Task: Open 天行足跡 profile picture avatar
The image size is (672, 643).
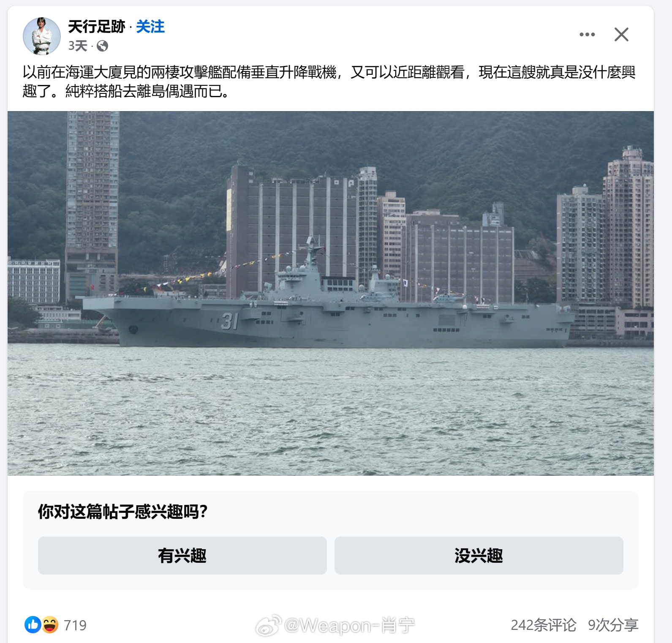Action: point(41,36)
